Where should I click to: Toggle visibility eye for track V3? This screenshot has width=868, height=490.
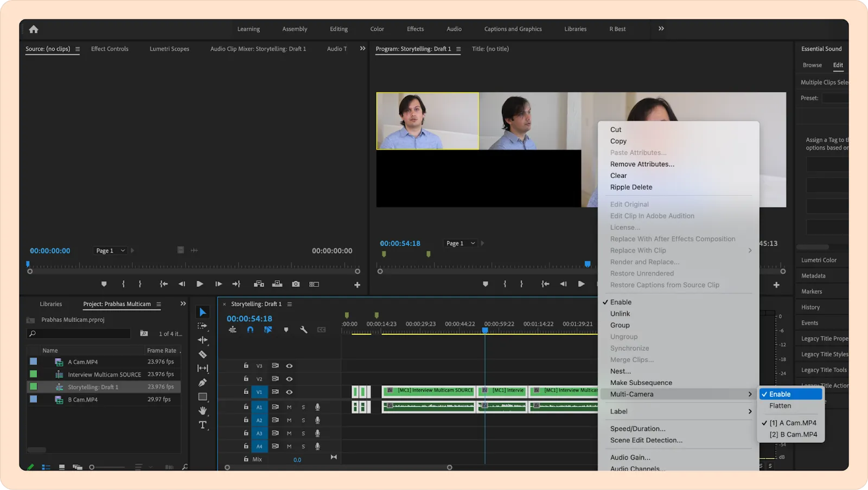(x=289, y=366)
